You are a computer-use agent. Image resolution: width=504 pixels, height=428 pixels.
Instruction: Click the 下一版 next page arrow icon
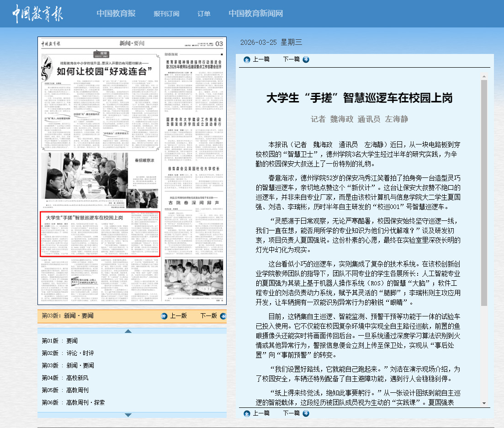click(223, 316)
